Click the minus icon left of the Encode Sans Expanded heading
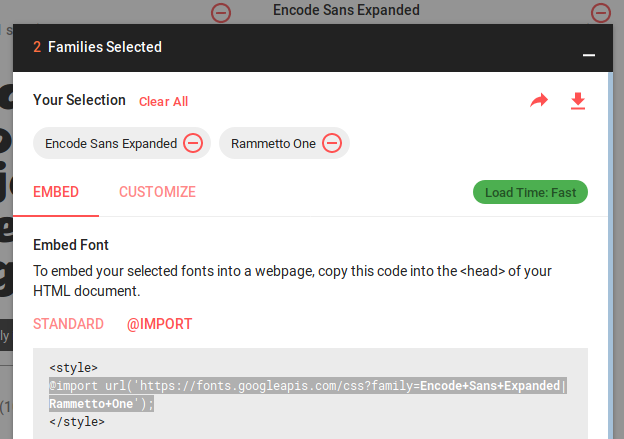The width and height of the screenshot is (624, 439). [221, 13]
